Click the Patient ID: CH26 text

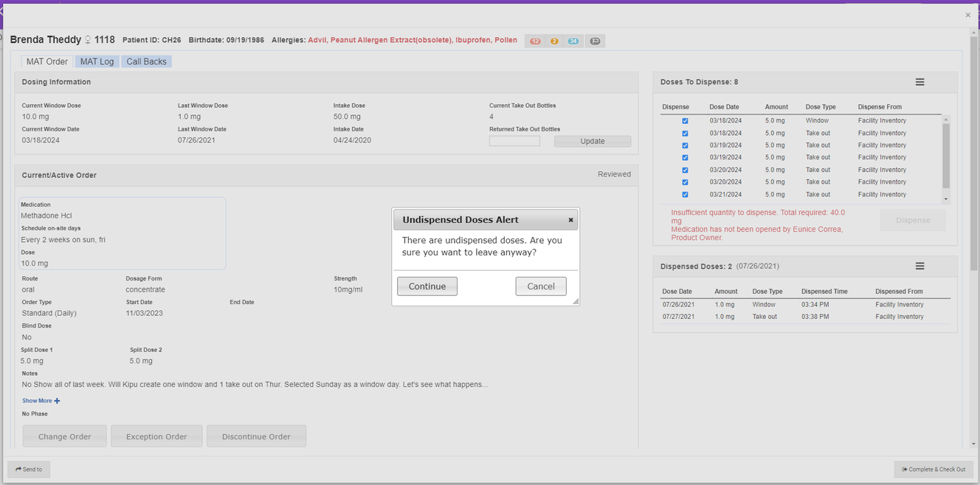(x=151, y=40)
